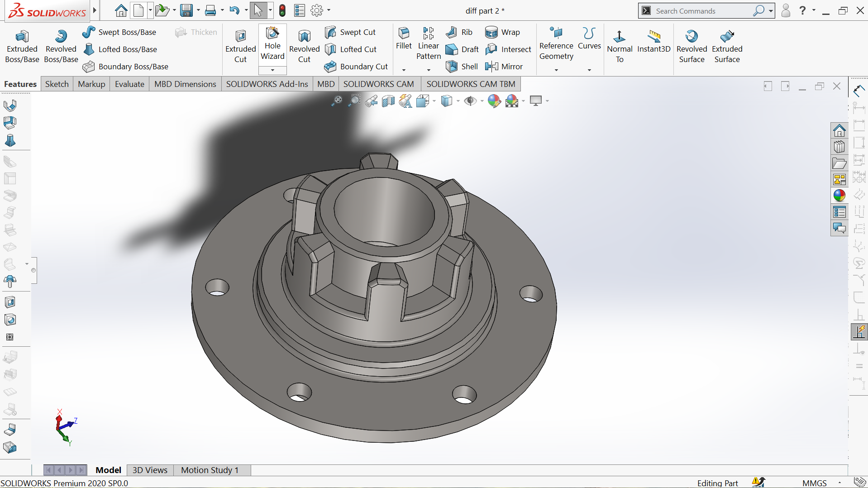Open Edit Appearance color tool in view toolbar

pyautogui.click(x=494, y=101)
